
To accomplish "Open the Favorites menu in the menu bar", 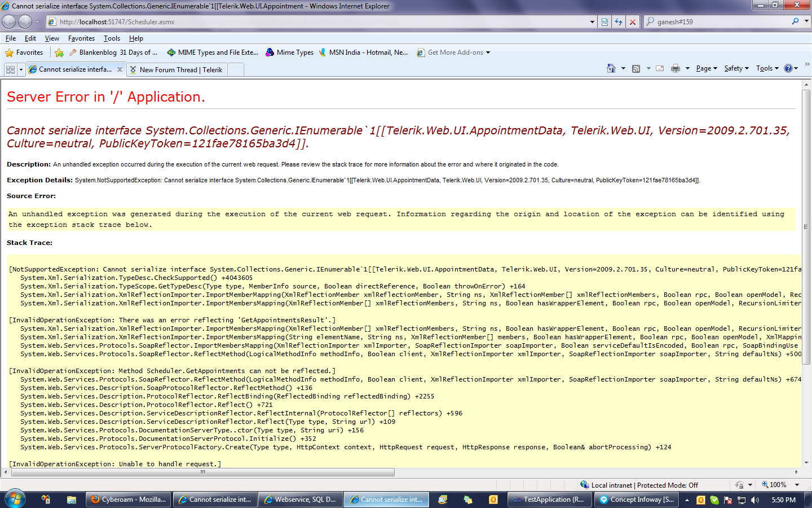I will pyautogui.click(x=81, y=38).
